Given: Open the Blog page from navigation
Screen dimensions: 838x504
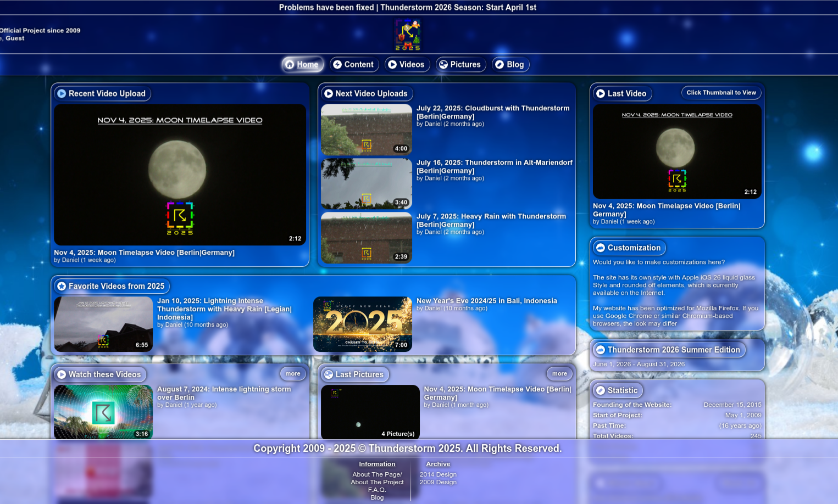Looking at the screenshot, I should (x=510, y=65).
